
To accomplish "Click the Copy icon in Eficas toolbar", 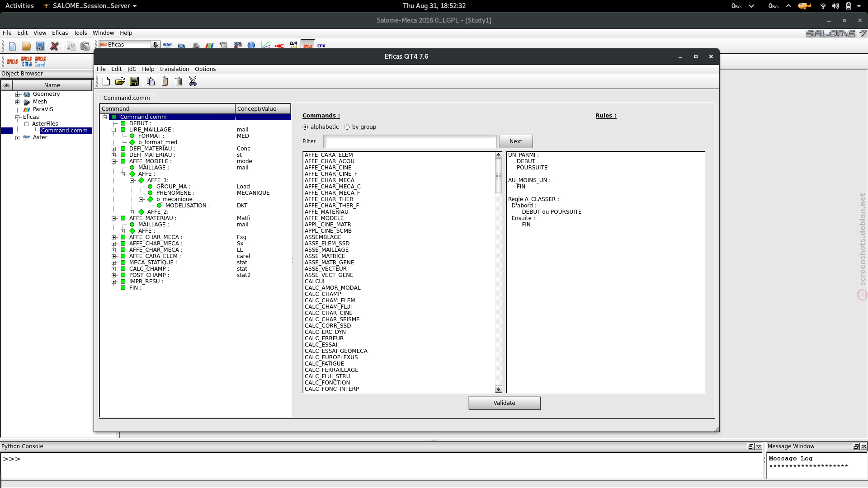I will click(x=151, y=81).
